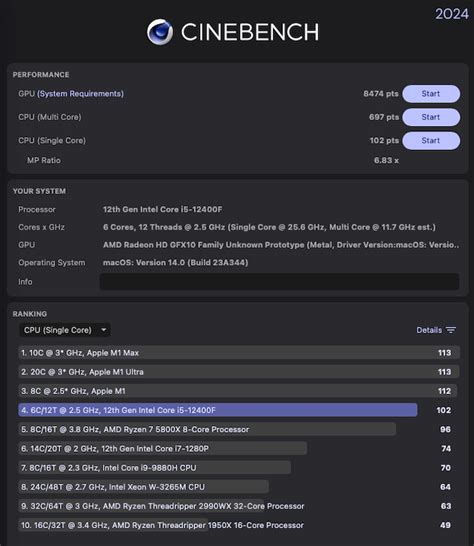
Task: Click the filter lines icon beside Details
Action: pos(451,330)
